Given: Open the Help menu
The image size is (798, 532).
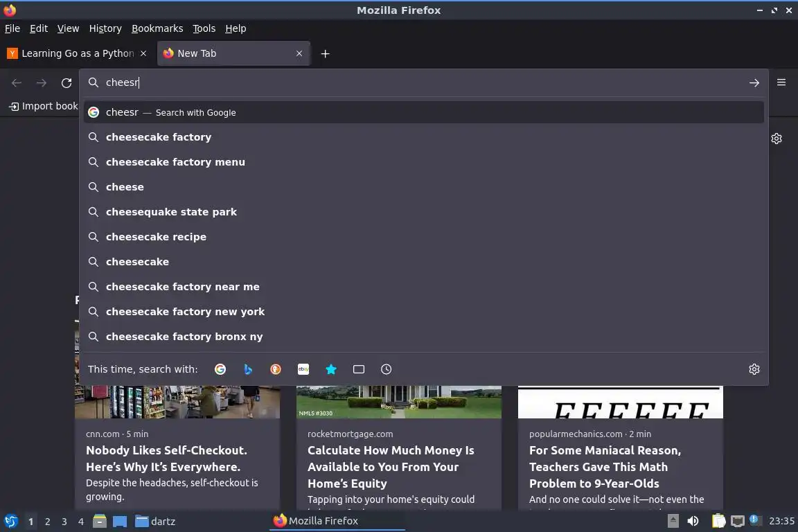Looking at the screenshot, I should (x=236, y=28).
